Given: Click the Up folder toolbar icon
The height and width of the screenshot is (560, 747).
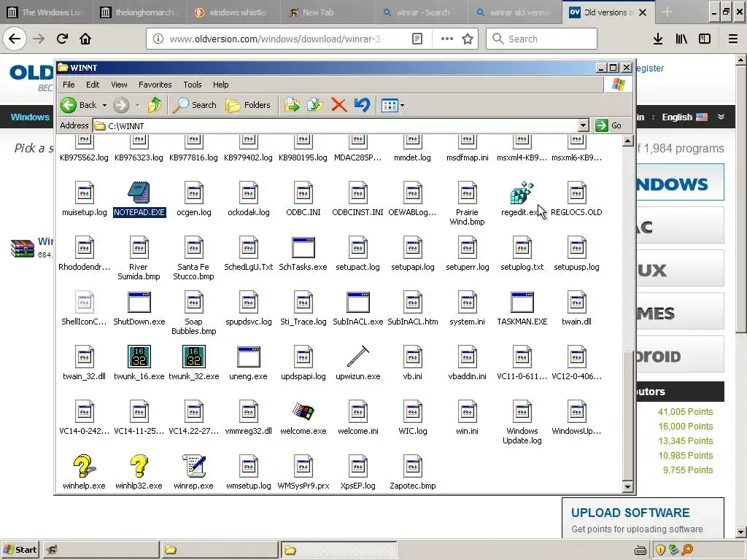Looking at the screenshot, I should click(155, 105).
